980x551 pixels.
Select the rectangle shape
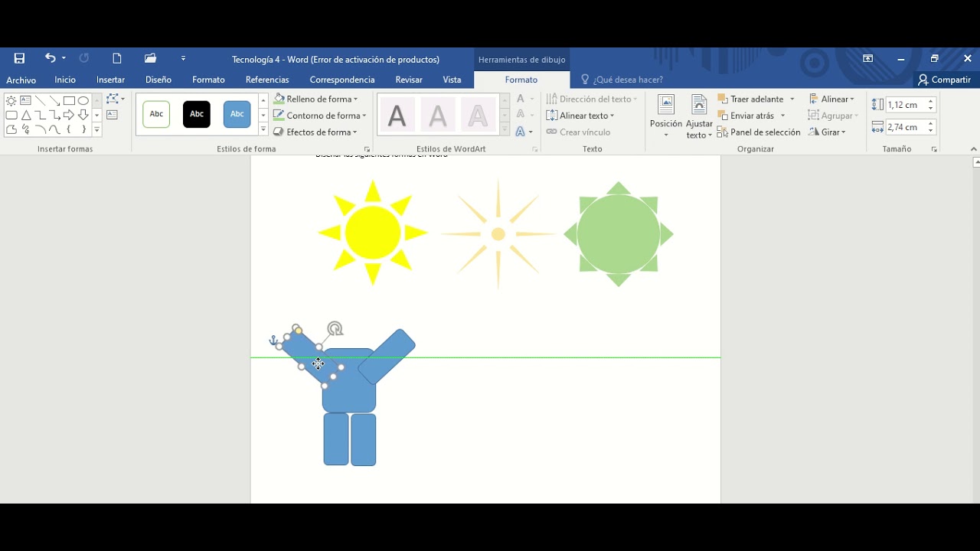69,100
